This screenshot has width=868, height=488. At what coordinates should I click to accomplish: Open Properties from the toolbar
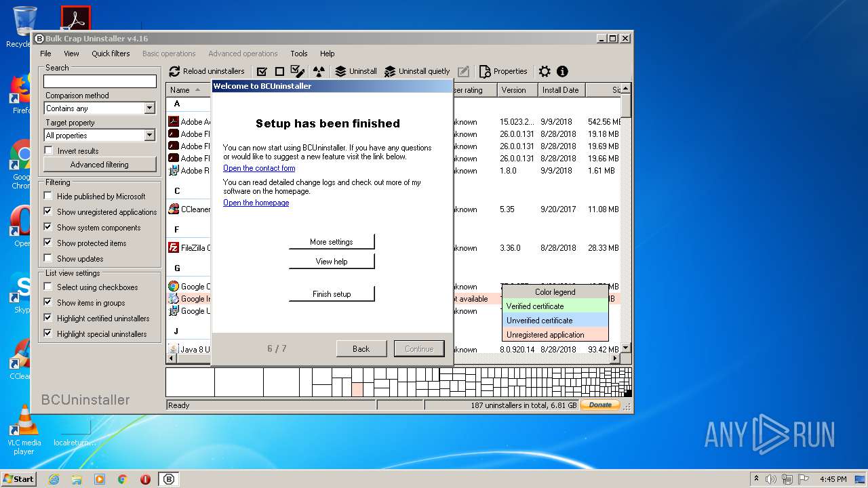(x=503, y=71)
